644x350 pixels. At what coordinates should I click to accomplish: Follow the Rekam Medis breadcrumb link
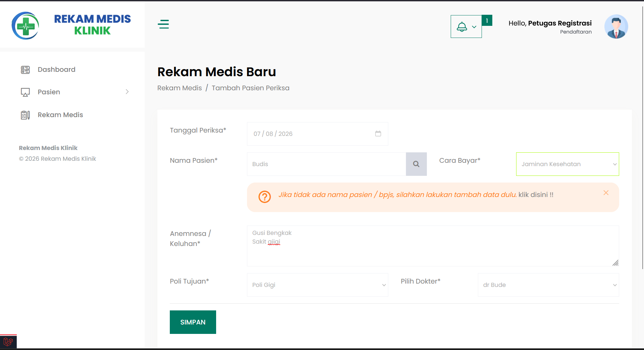(180, 88)
